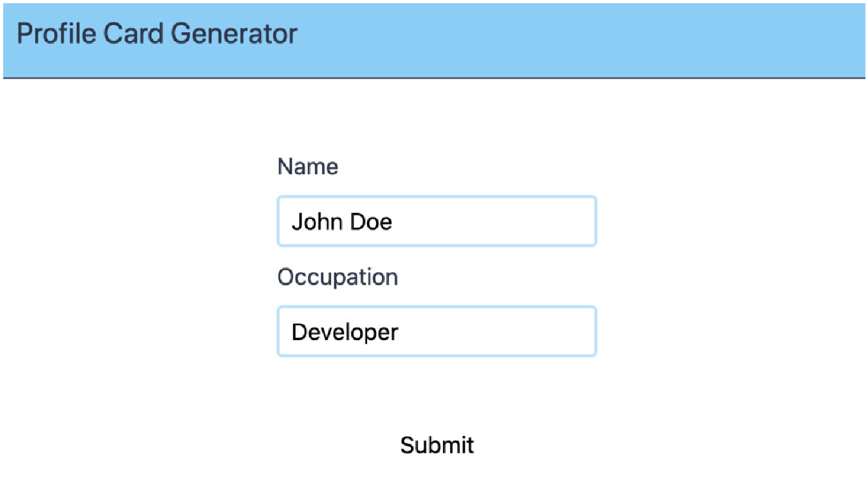
Task: Click the blue header bar's empty area
Action: pos(579,40)
